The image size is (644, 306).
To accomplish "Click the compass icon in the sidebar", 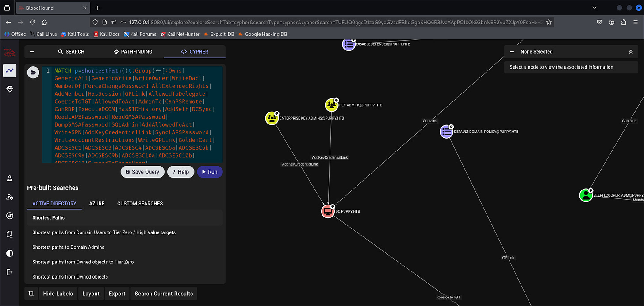I will coord(10,216).
